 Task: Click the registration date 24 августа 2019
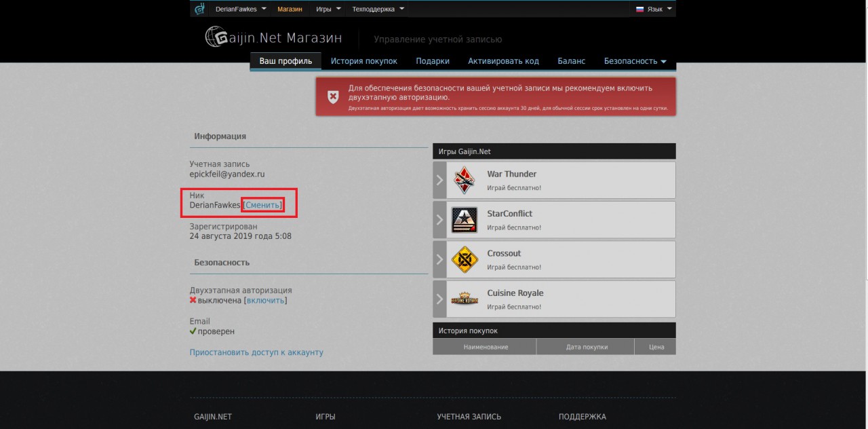[x=241, y=236]
